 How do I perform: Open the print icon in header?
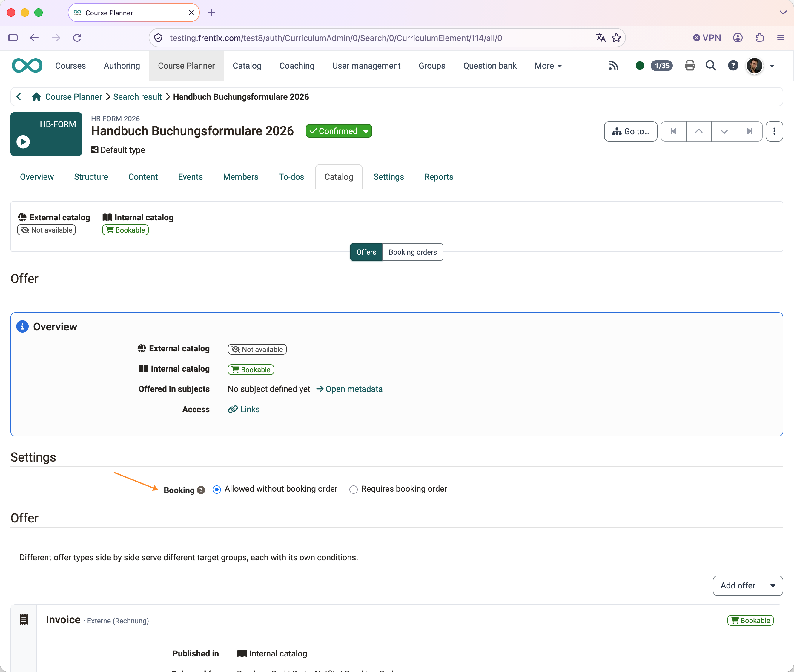[690, 66]
